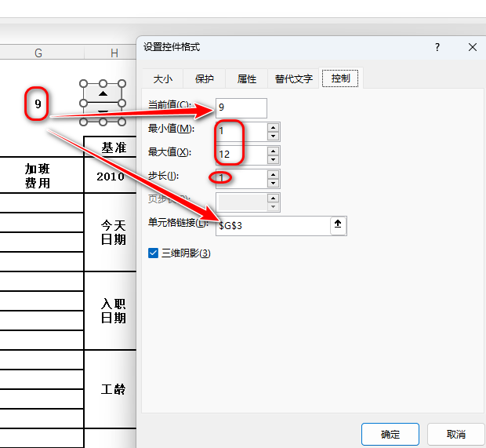Increase 最小值 with up arrow
Screen dimensions: 486x448
273,128
